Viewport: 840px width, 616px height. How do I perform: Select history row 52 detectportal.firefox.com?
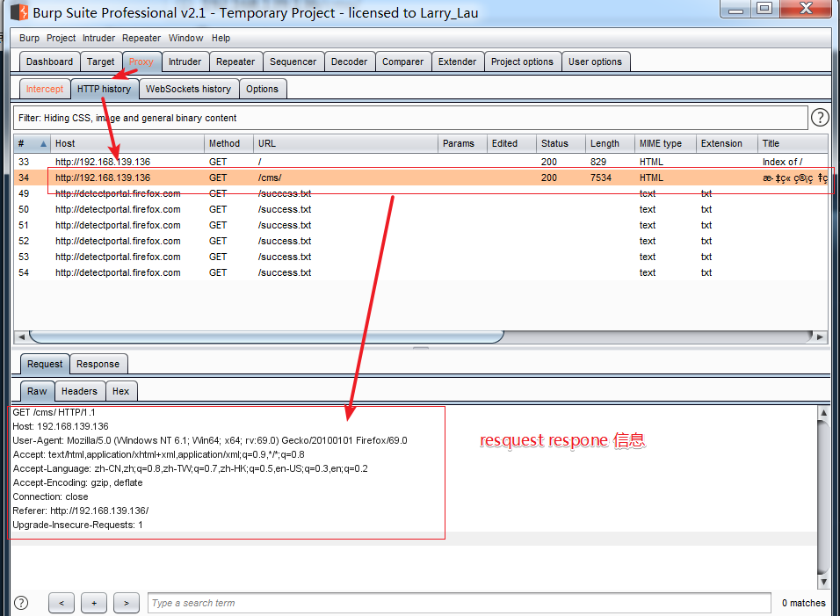(421, 241)
